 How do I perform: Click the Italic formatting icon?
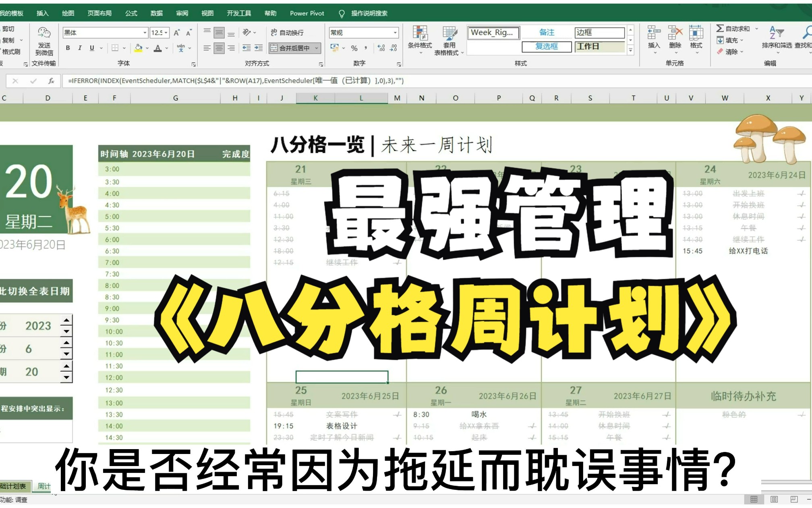pos(80,48)
